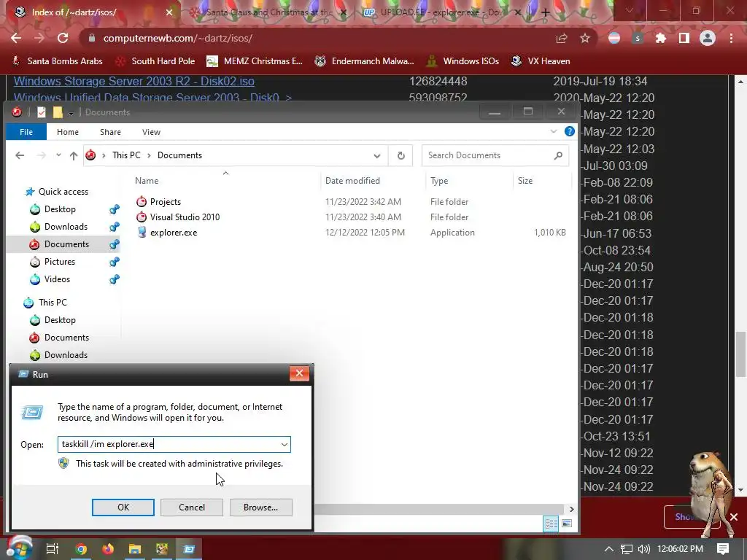Click the Run taskbar icon
This screenshot has height=560, width=747.
click(x=189, y=549)
